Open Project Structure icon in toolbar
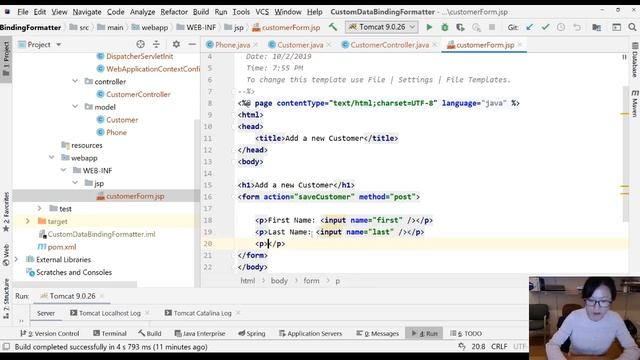This screenshot has width=640, height=360. click(x=596, y=27)
